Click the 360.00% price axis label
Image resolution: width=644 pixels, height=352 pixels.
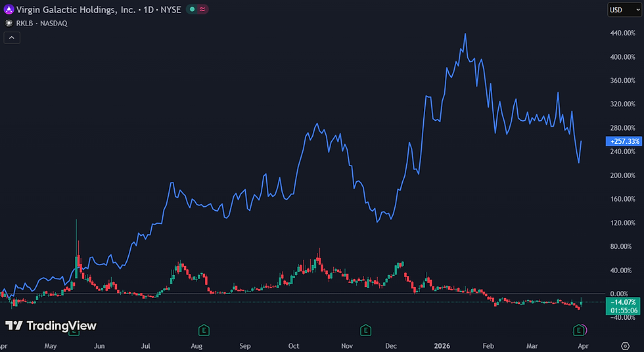click(623, 80)
